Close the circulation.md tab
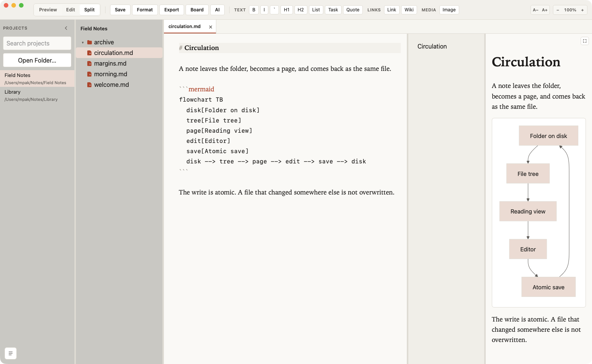Viewport: 592px width, 364px height. pos(211,27)
